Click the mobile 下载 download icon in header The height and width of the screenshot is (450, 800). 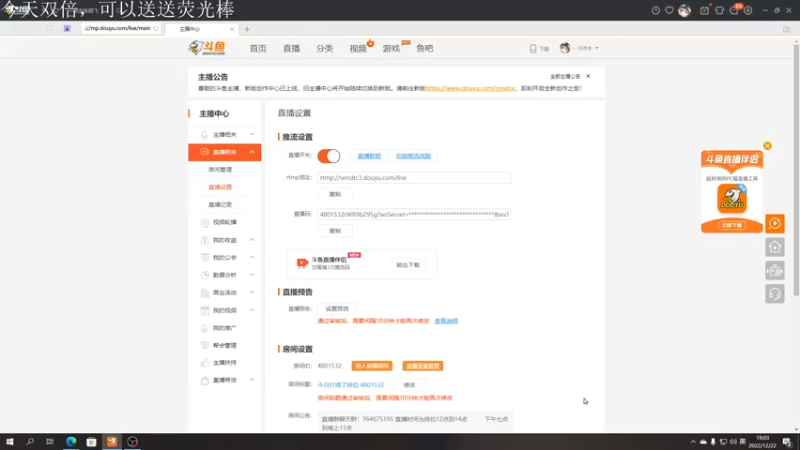point(539,48)
